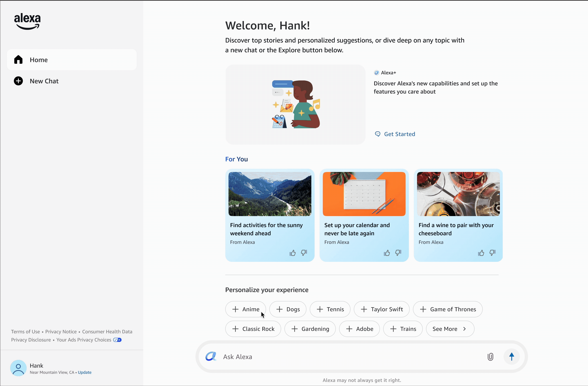The image size is (588, 386).
Task: Open the Alexa+ illustration card
Action: (295, 105)
